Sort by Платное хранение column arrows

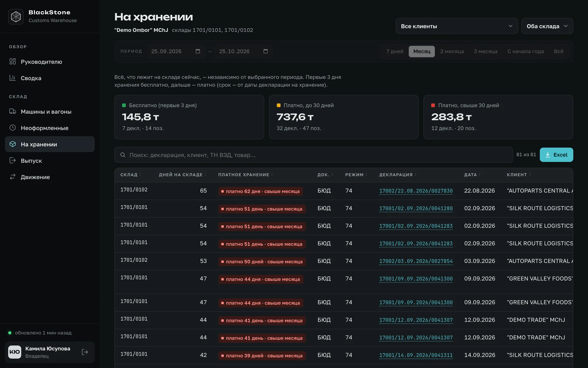pos(272,175)
